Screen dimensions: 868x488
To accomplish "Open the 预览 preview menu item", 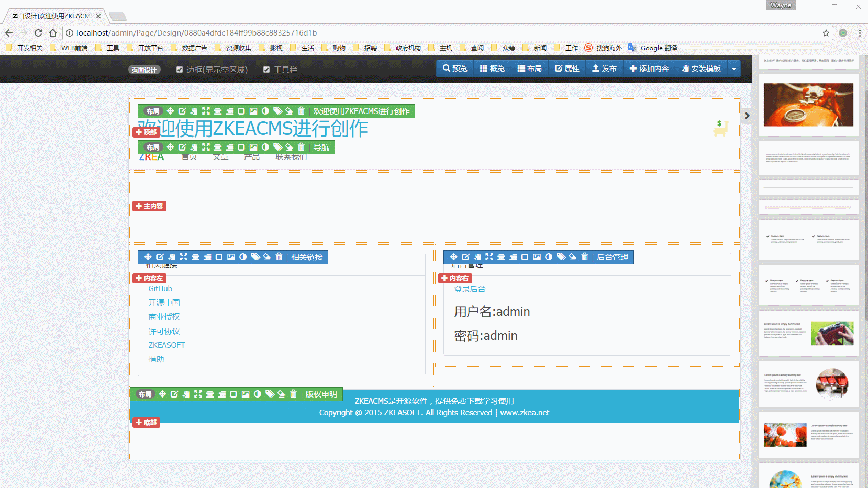I will click(455, 69).
